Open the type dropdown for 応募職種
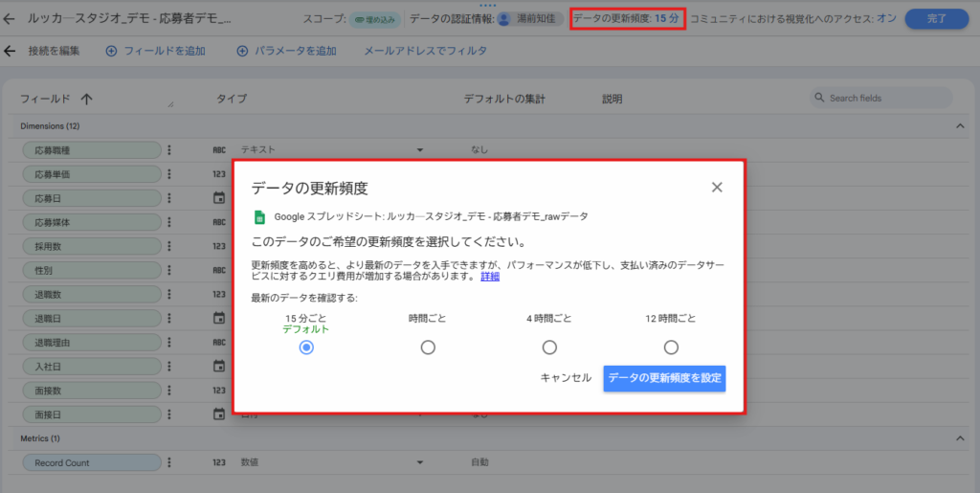This screenshot has height=493, width=980. pyautogui.click(x=419, y=150)
